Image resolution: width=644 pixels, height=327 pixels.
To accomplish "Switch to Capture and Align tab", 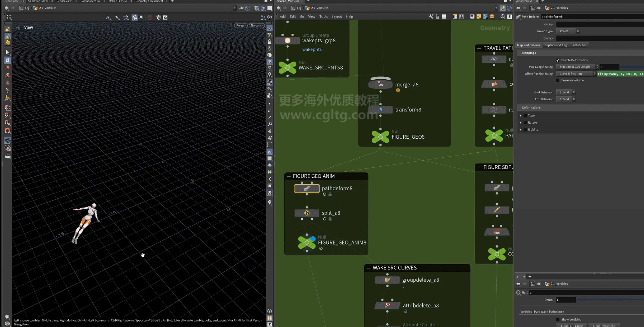I will point(556,45).
